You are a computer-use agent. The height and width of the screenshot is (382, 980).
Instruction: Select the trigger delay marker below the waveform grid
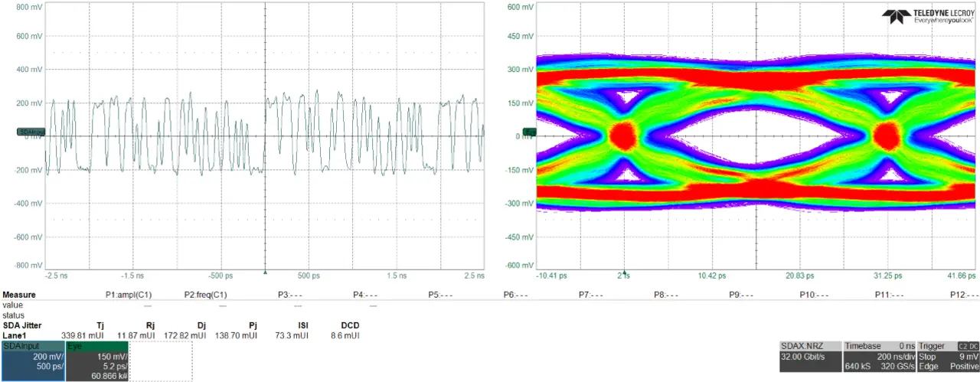tap(265, 272)
